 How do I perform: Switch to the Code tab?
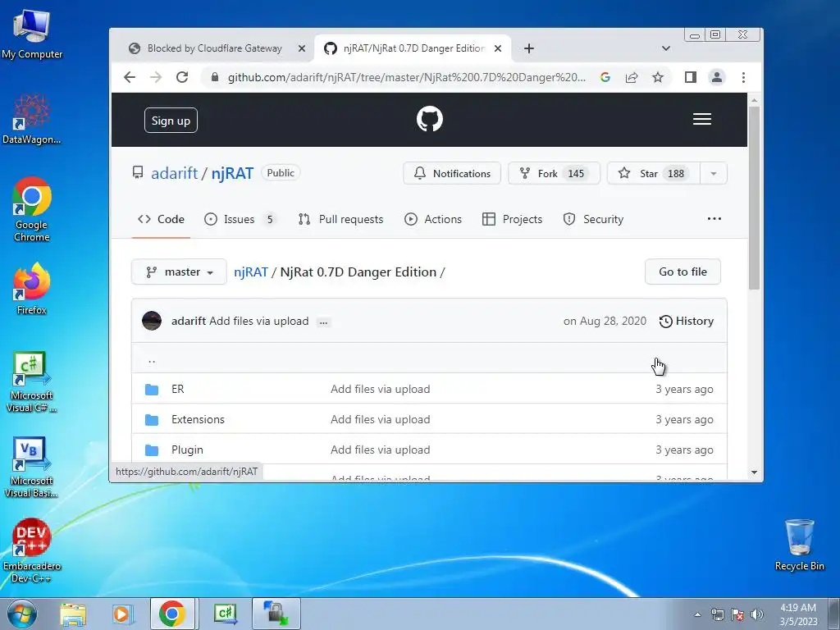coord(161,219)
